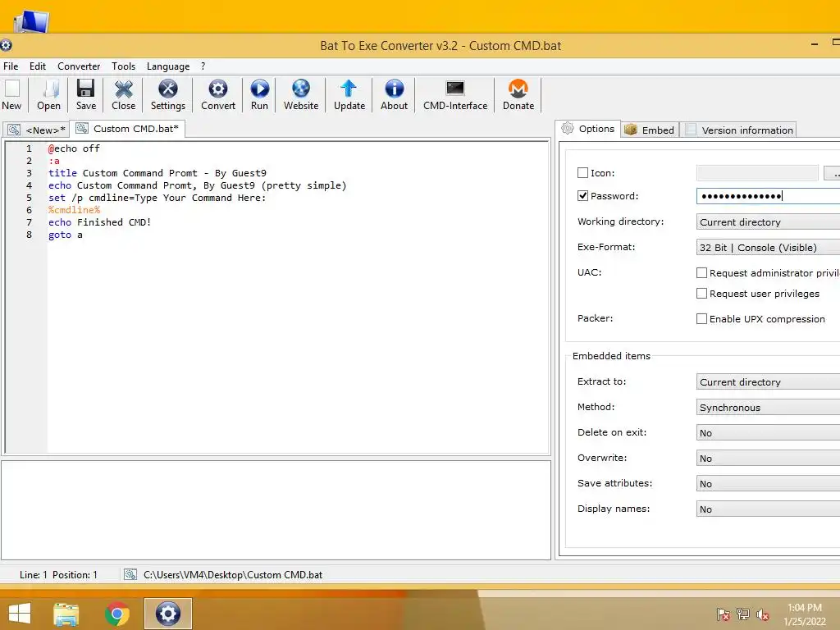Click Action Center flag in system tray

point(724,614)
